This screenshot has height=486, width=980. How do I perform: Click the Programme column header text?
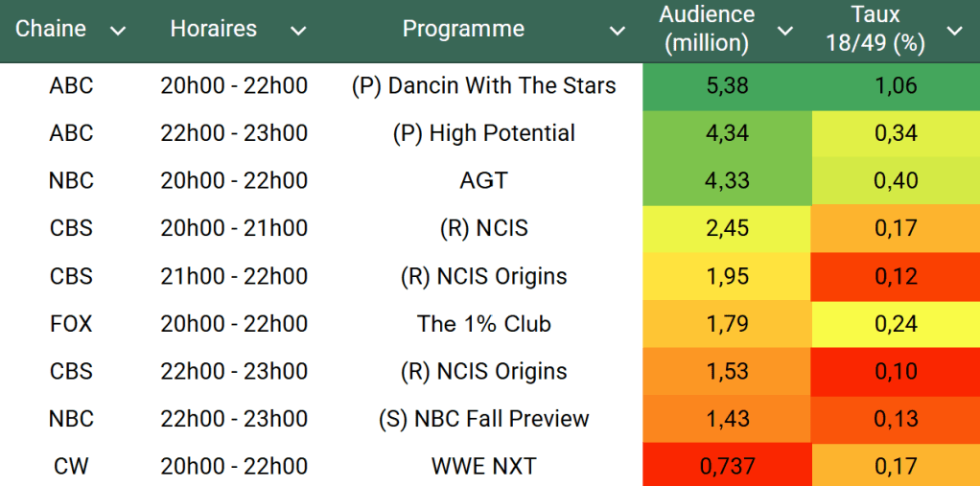tap(463, 29)
